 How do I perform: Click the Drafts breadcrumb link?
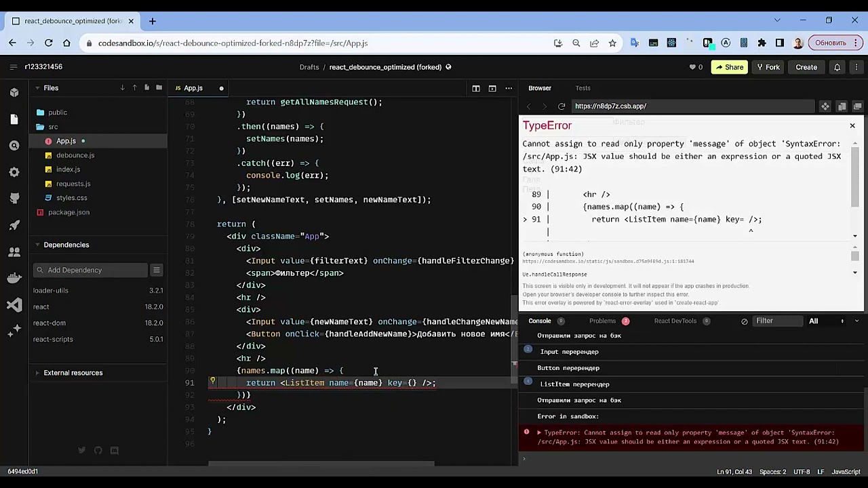(309, 67)
